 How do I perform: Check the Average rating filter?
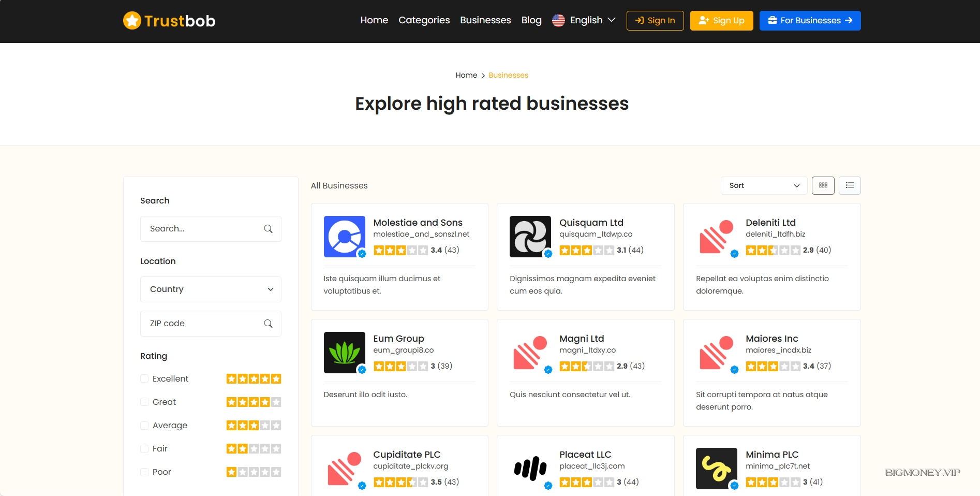coord(144,426)
